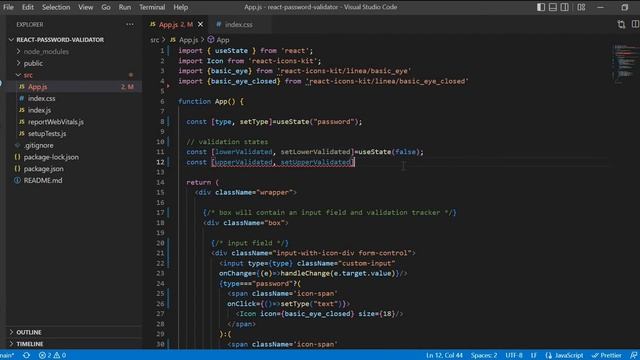Click JS icon beside setupTests.js
This screenshot has height=360, width=640.
coord(22,133)
